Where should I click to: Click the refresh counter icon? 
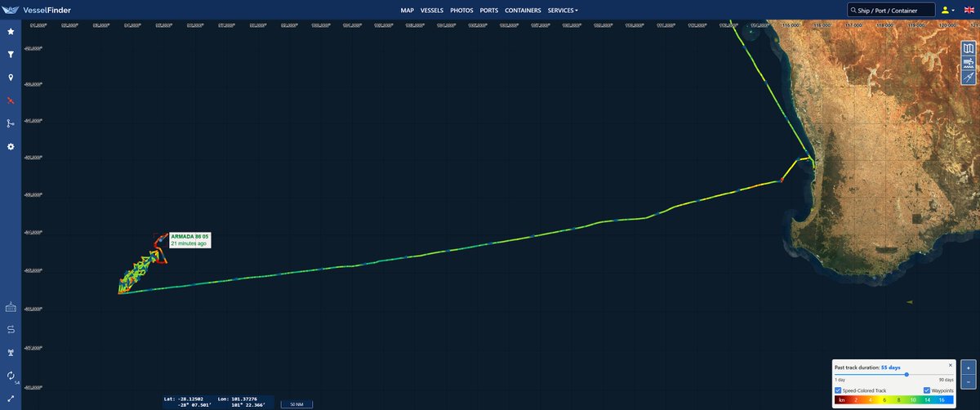click(x=11, y=377)
